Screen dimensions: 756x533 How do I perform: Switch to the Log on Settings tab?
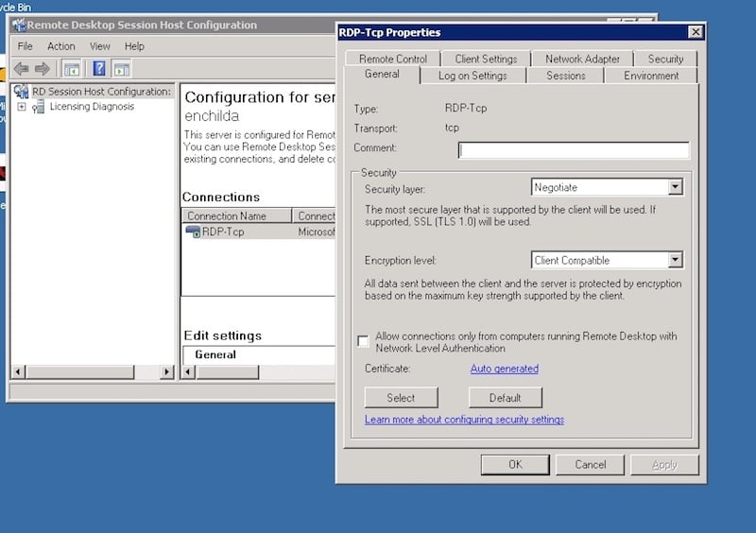pos(472,76)
